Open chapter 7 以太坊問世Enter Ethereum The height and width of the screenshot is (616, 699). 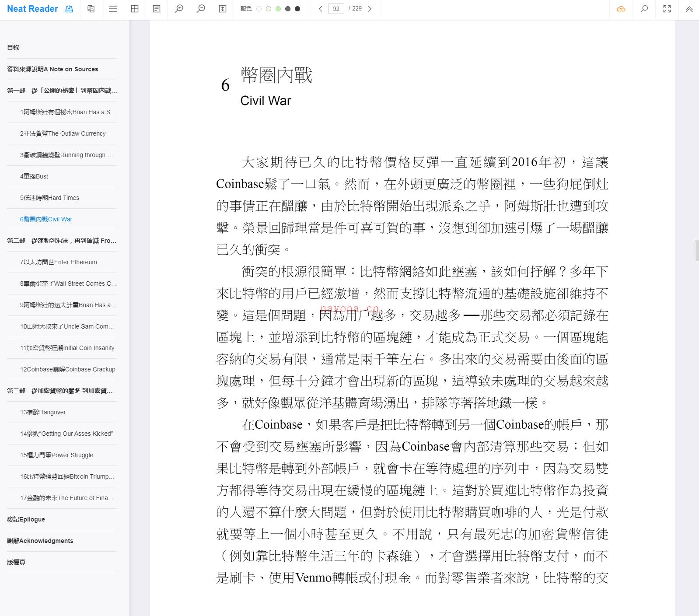pyautogui.click(x=62, y=262)
